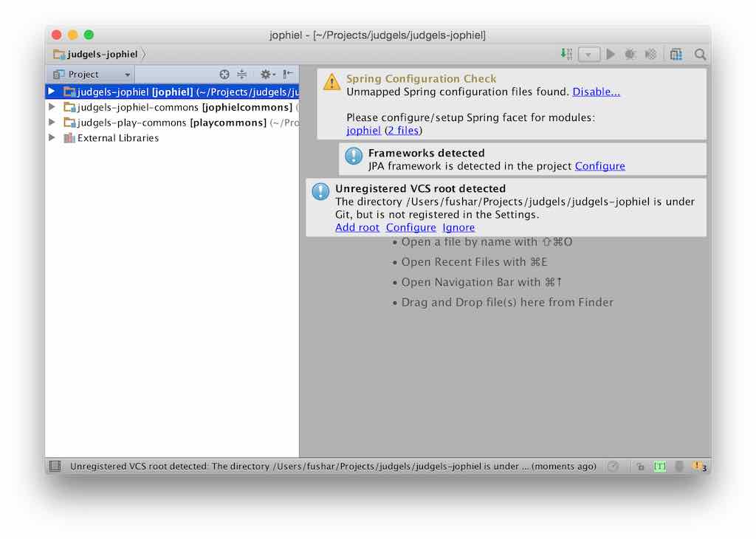Screen dimensions: 756x539
Task: Click the Scroll from Source target icon
Action: 224,75
